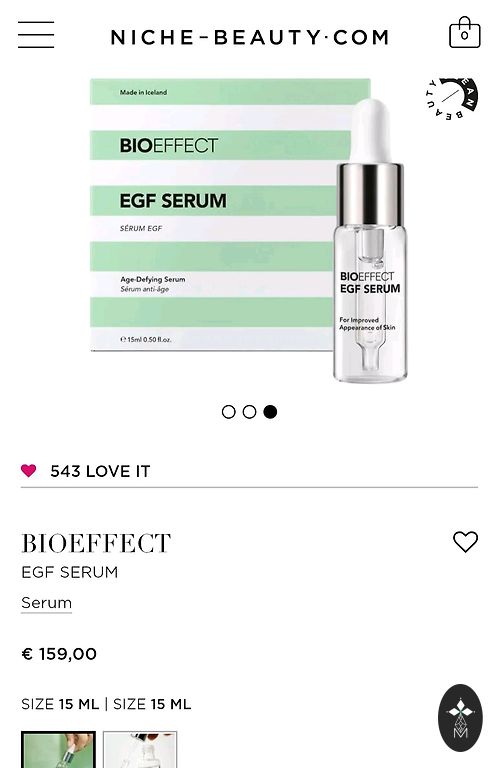Add product to wishlist with heart outline
This screenshot has height=768, width=499.
465,542
